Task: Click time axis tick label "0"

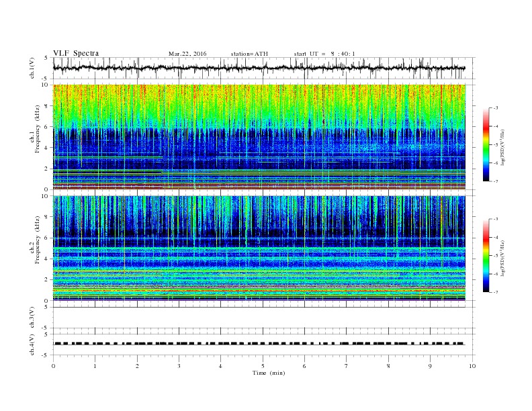Action: click(53, 366)
